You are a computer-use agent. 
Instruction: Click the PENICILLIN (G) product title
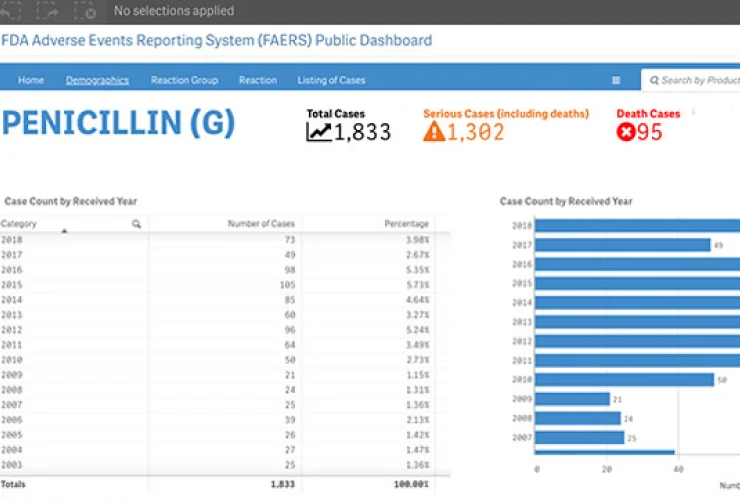tap(118, 123)
